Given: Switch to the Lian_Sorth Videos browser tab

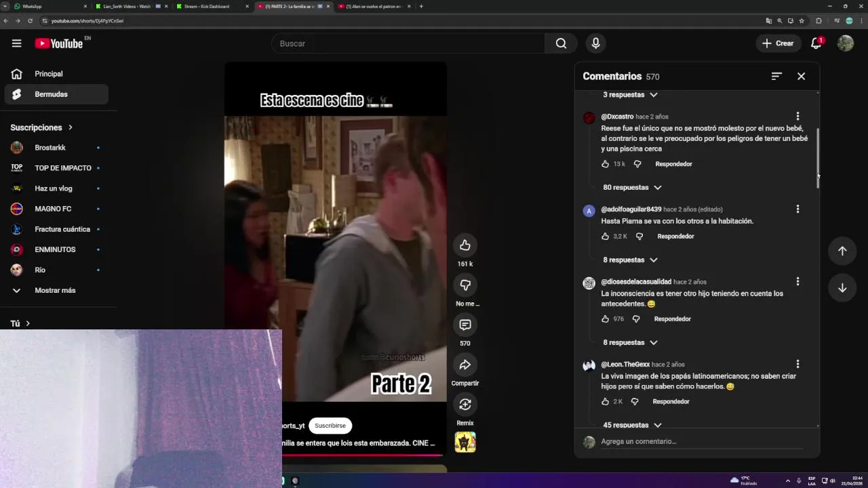Looking at the screenshot, I should coord(132,6).
